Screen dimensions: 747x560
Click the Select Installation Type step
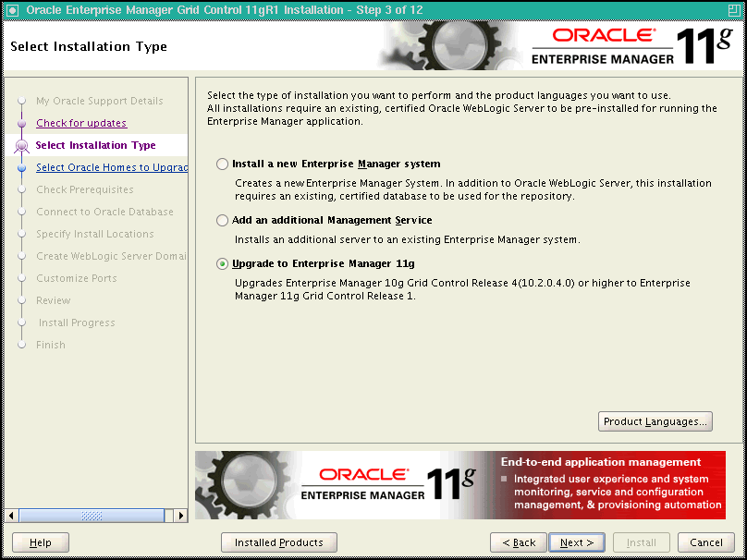pyautogui.click(x=95, y=145)
